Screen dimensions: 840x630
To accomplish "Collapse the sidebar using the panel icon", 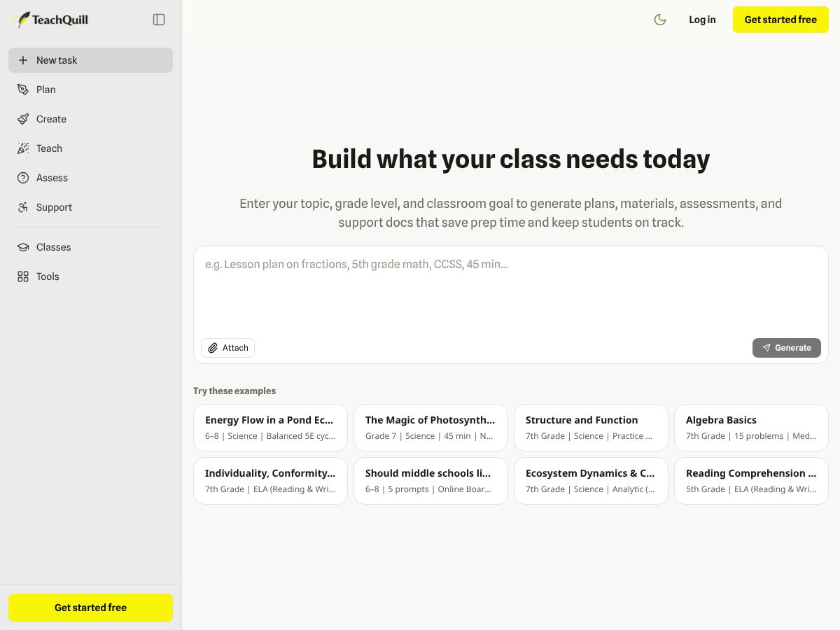I will tap(159, 20).
